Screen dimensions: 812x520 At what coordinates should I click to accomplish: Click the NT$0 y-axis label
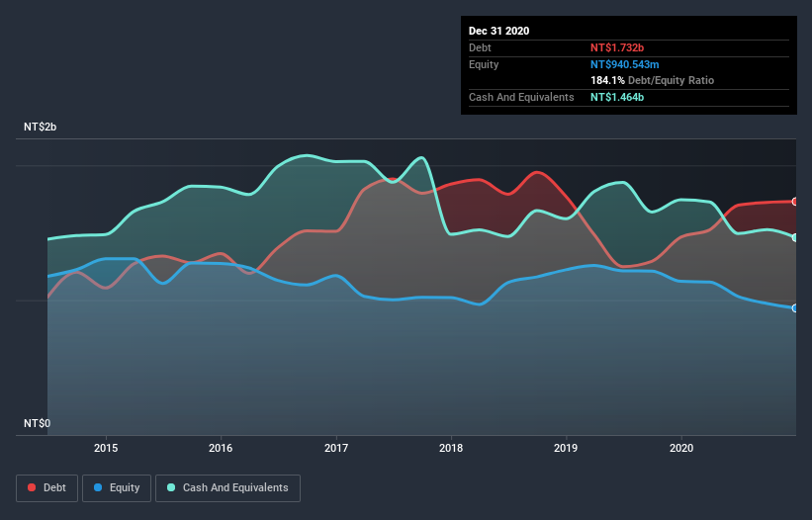tap(38, 423)
